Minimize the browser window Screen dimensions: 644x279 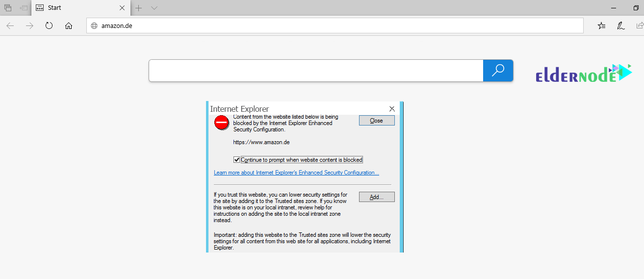pyautogui.click(x=614, y=8)
